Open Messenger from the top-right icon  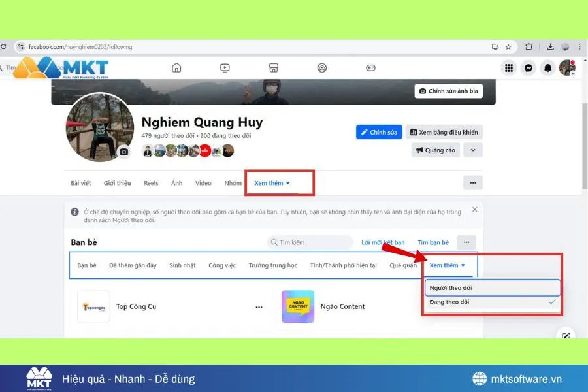(x=528, y=67)
